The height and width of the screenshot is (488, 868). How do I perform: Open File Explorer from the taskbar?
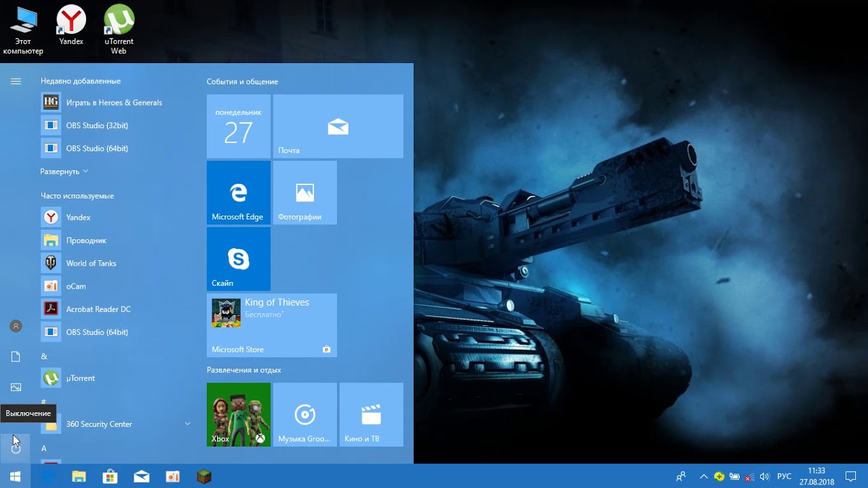(x=79, y=476)
